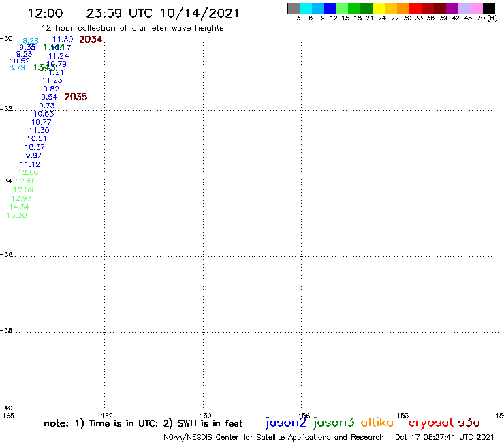Select the s3a satellite legend label
This screenshot has width=504, height=443.
pyautogui.click(x=469, y=423)
